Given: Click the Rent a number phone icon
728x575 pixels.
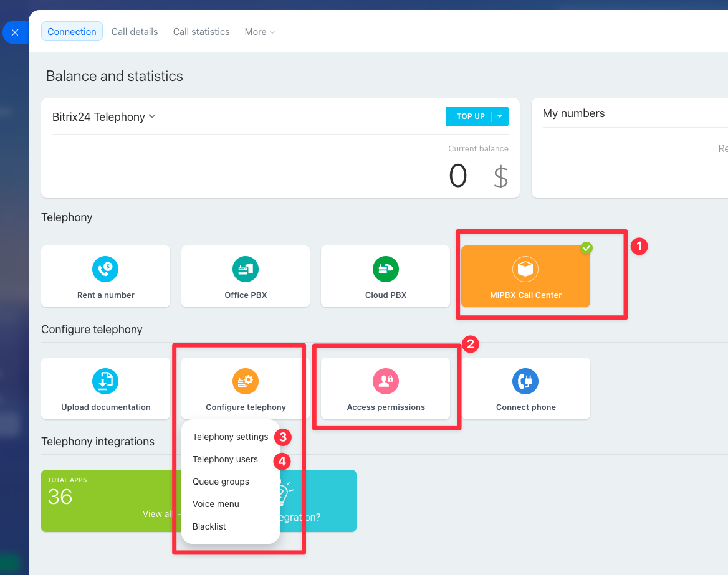Looking at the screenshot, I should click(105, 269).
